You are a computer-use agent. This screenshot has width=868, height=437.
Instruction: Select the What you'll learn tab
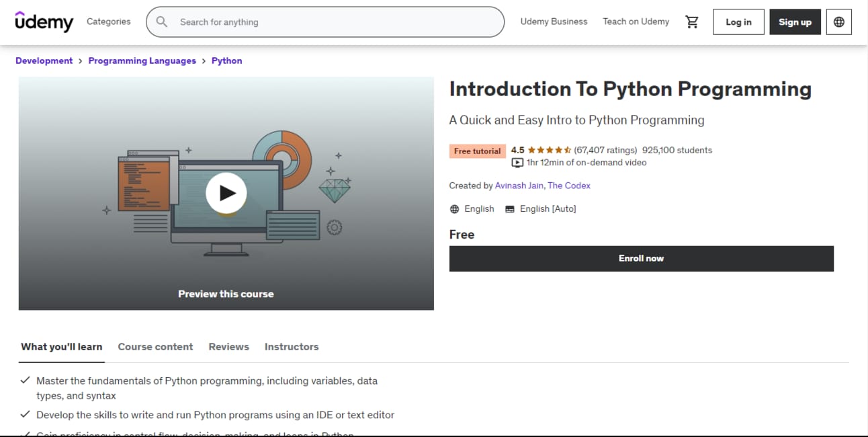[x=61, y=347]
